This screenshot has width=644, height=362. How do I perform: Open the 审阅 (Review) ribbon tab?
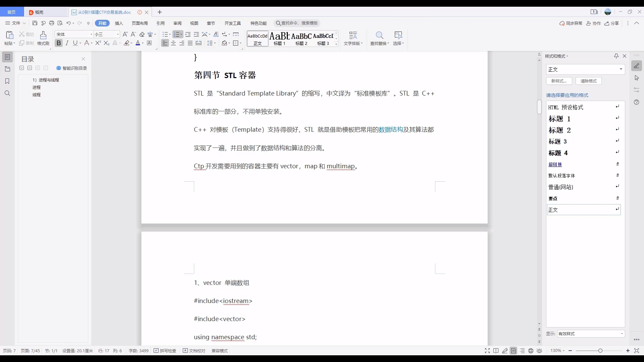coord(177,23)
